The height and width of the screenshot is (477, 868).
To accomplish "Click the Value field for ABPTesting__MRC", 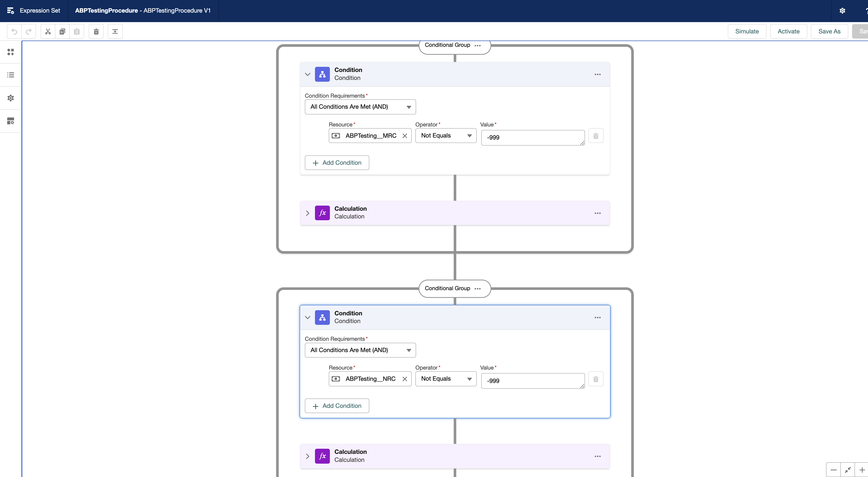I will pos(533,138).
